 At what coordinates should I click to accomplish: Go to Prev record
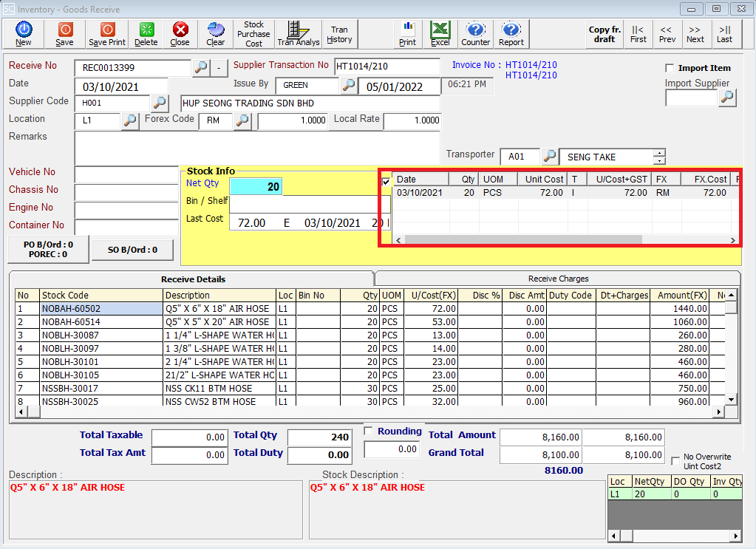(667, 34)
